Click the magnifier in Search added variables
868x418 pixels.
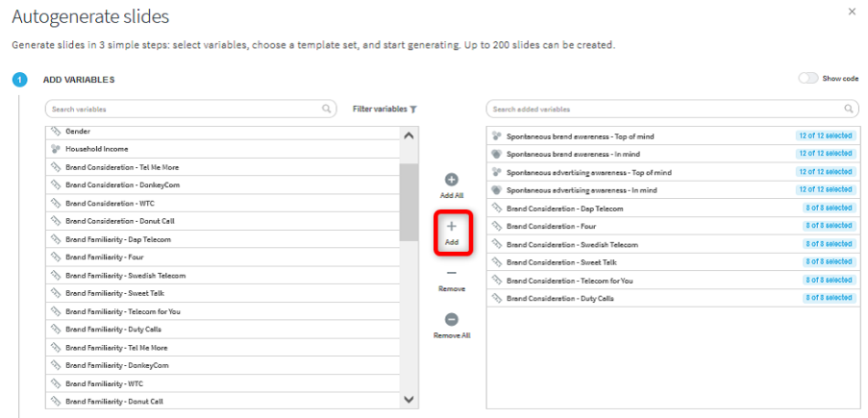[x=849, y=109]
